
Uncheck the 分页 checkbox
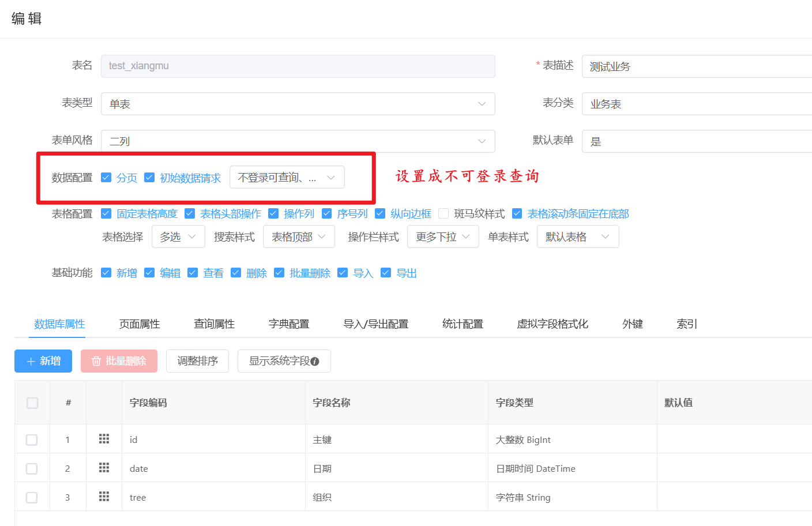(x=106, y=178)
